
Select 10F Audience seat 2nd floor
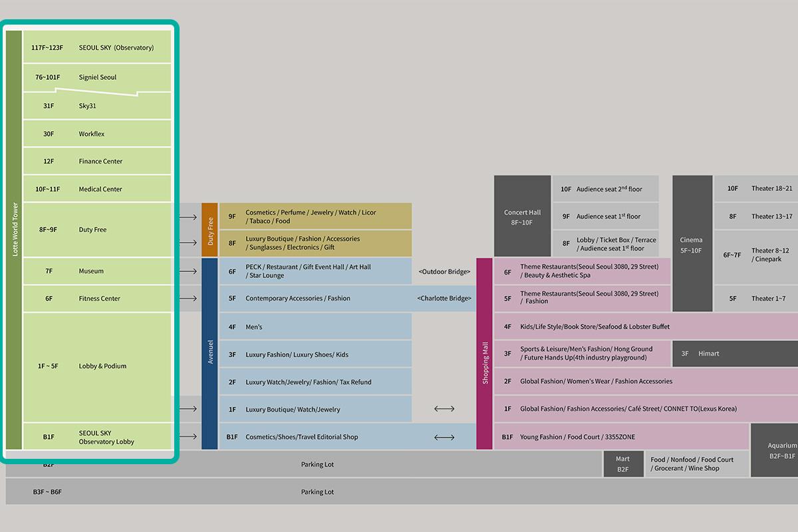(606, 189)
